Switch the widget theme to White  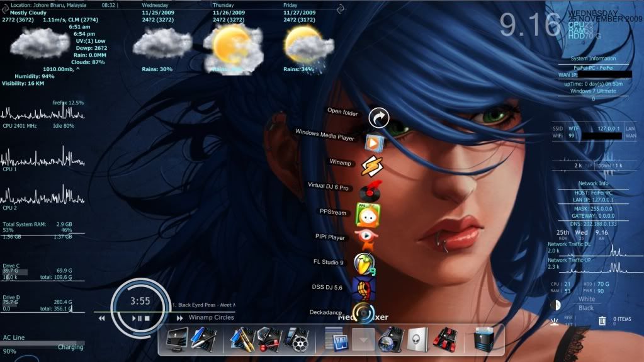(586, 299)
